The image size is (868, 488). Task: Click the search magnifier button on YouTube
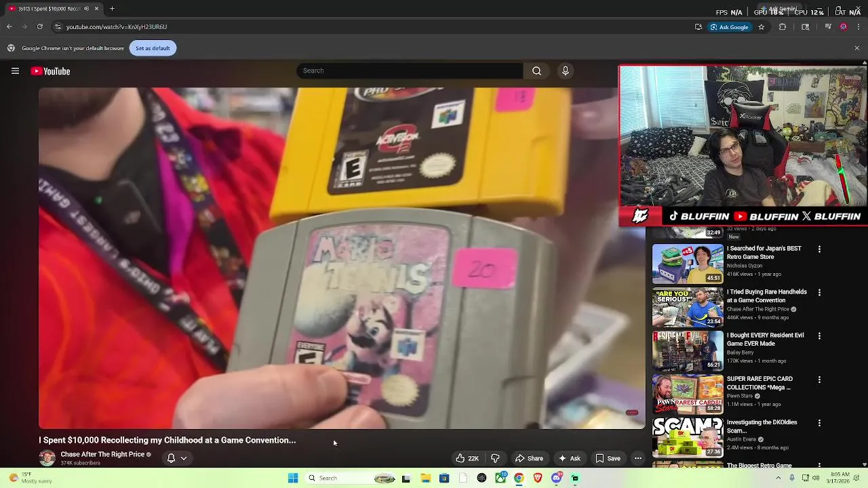[536, 70]
